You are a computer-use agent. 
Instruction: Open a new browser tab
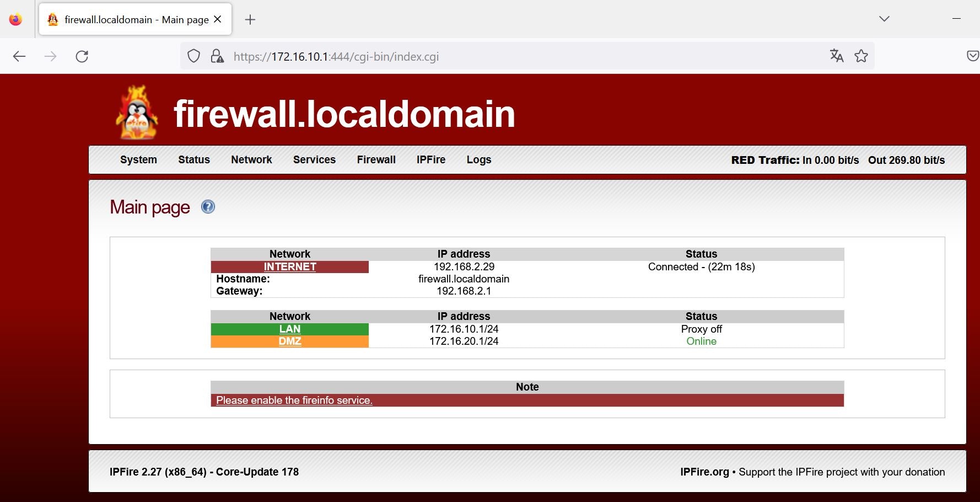coord(250,20)
